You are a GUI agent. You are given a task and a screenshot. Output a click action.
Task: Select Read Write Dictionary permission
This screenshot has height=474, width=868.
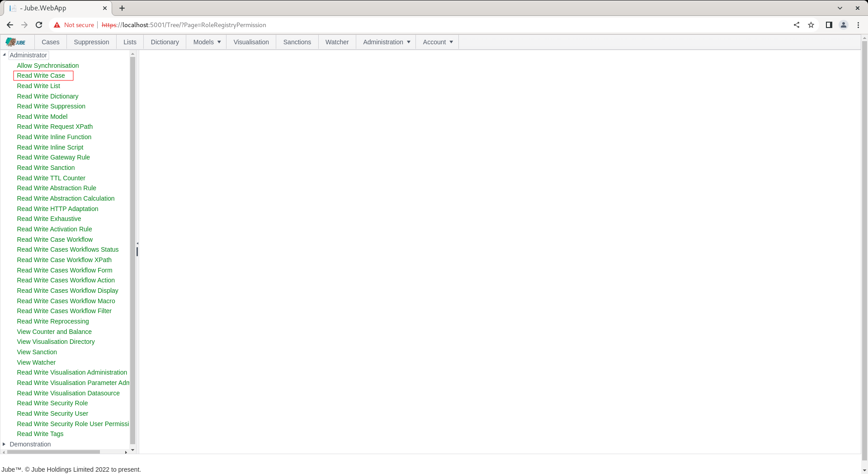pyautogui.click(x=47, y=96)
